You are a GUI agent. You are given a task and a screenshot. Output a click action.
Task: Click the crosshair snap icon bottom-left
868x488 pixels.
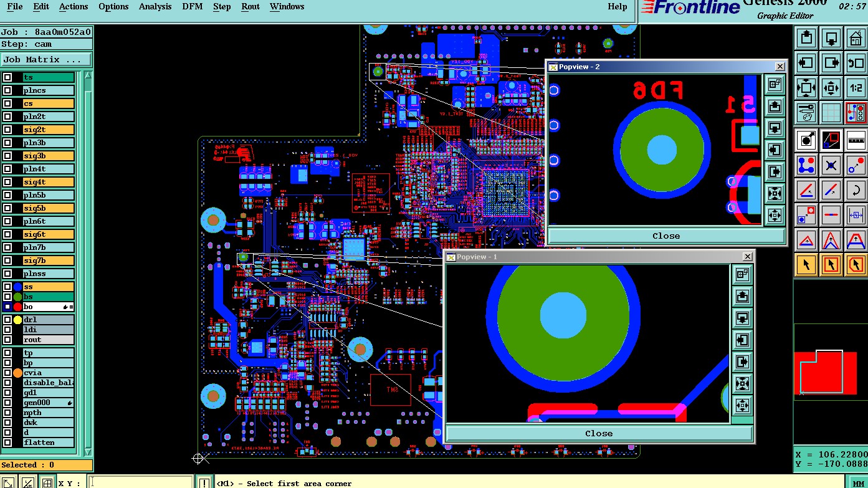click(x=47, y=482)
